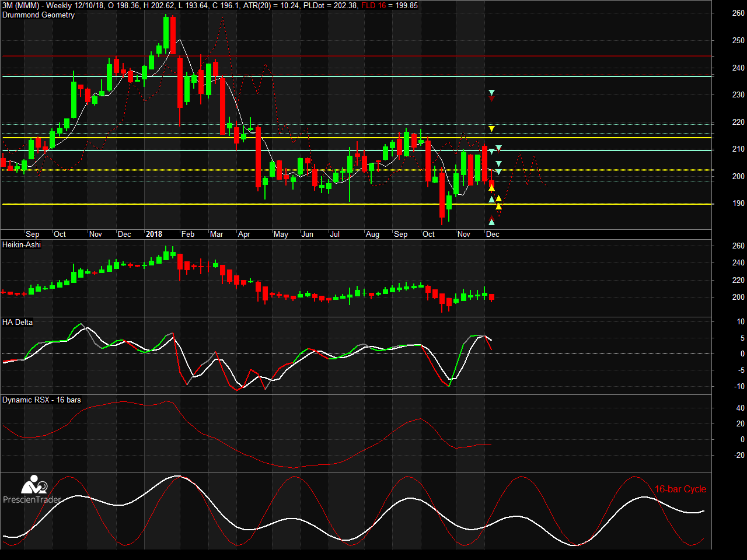
Task: Click the '230' price axis label
Action: 738,94
